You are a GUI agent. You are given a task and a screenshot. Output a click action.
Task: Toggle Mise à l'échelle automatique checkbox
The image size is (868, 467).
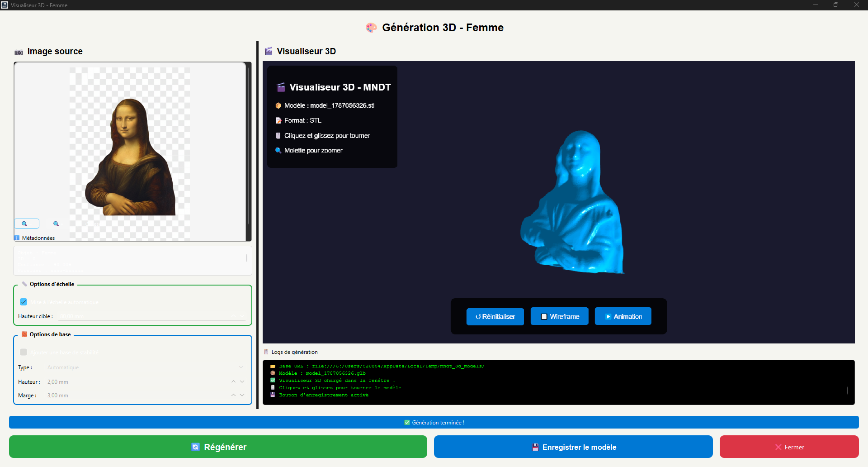[x=24, y=302]
